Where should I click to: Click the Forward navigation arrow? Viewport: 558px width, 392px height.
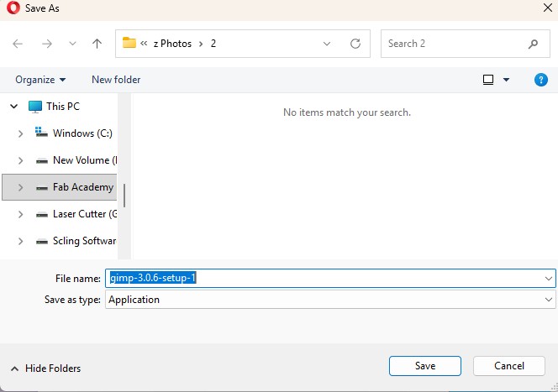[47, 44]
